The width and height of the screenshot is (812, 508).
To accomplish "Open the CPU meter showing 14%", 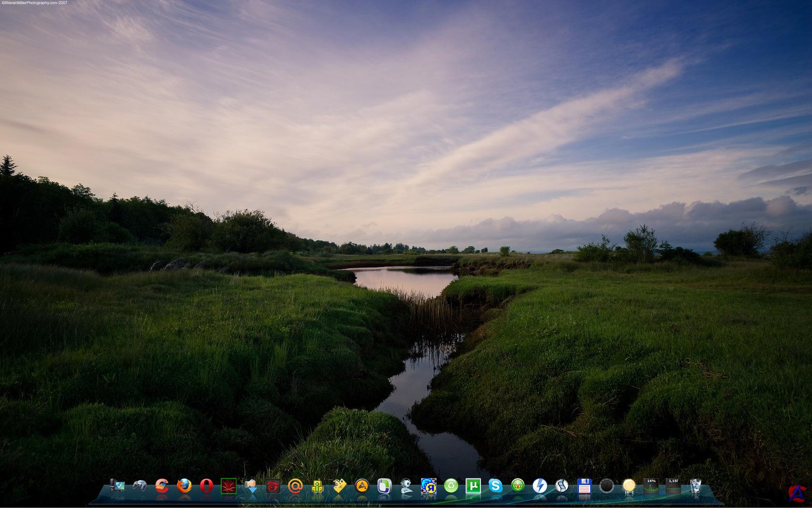I will click(x=651, y=486).
